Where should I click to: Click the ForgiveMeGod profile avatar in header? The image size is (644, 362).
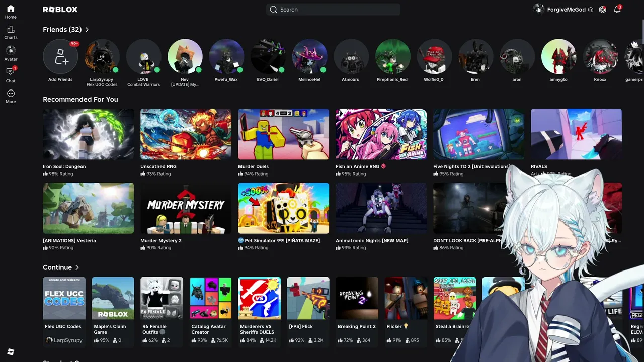[x=539, y=10]
